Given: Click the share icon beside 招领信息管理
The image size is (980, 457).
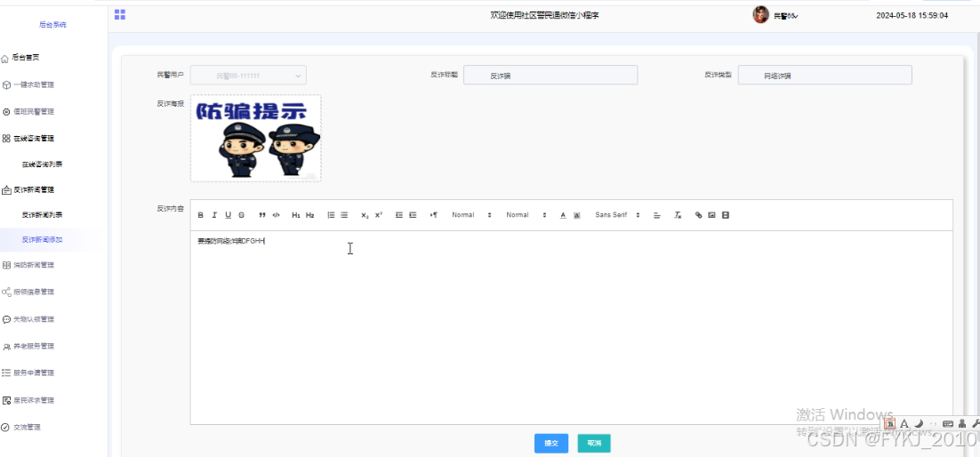Looking at the screenshot, I should point(6,292).
